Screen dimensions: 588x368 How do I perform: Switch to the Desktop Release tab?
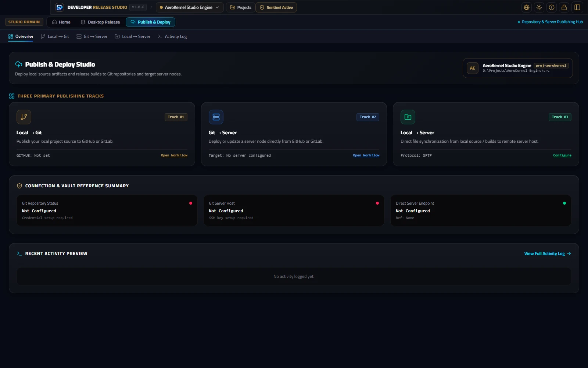(100, 22)
